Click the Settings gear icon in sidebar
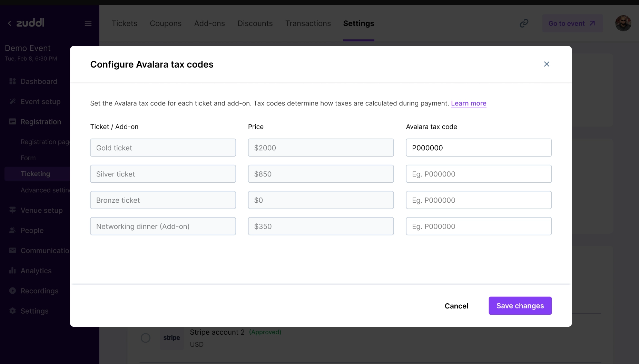The image size is (639, 364). [12, 311]
